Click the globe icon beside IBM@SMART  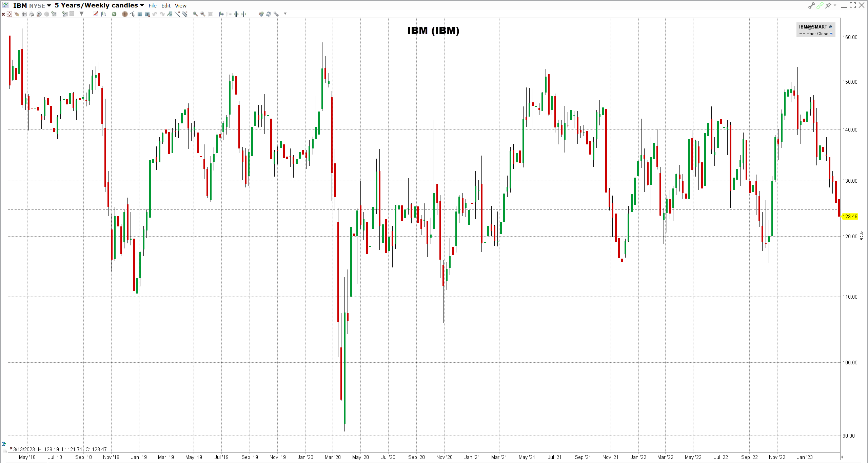pos(830,27)
